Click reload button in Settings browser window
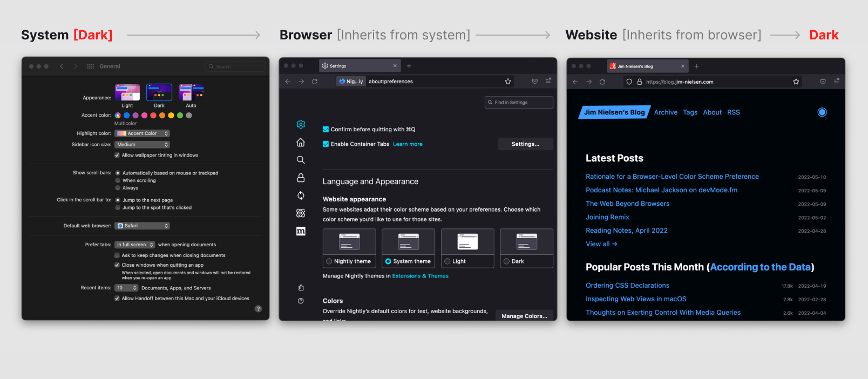 tap(315, 82)
